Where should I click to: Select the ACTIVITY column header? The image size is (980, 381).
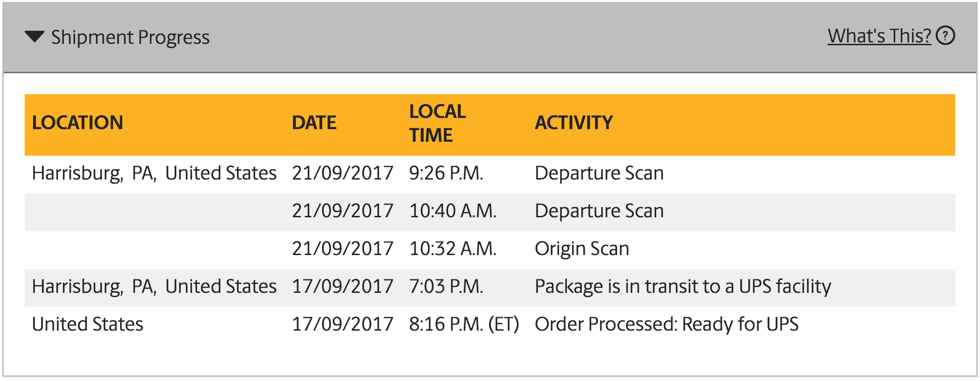[x=573, y=123]
